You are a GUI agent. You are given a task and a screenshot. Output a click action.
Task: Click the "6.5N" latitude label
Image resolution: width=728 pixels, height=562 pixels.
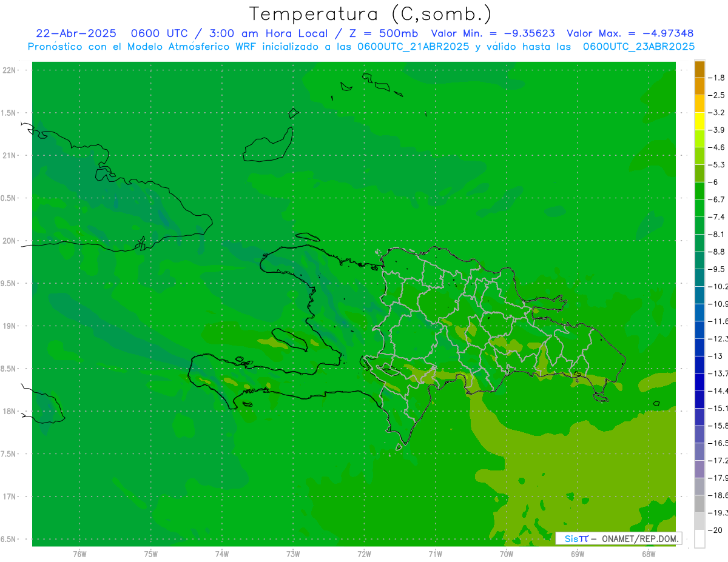pyautogui.click(x=8, y=539)
